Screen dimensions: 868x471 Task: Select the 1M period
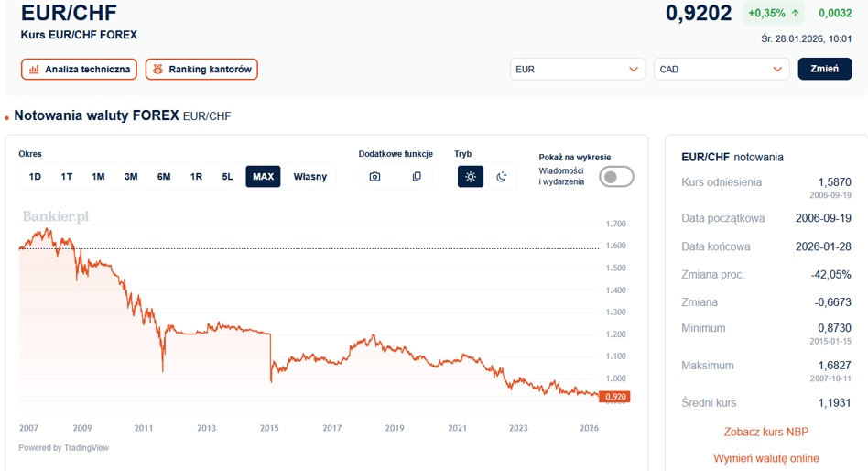98,177
